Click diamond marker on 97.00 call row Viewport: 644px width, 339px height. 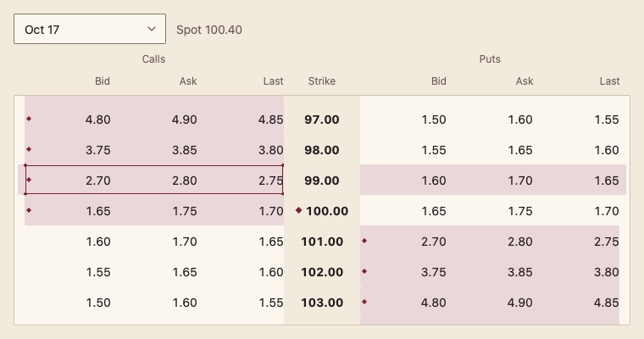[x=29, y=119]
